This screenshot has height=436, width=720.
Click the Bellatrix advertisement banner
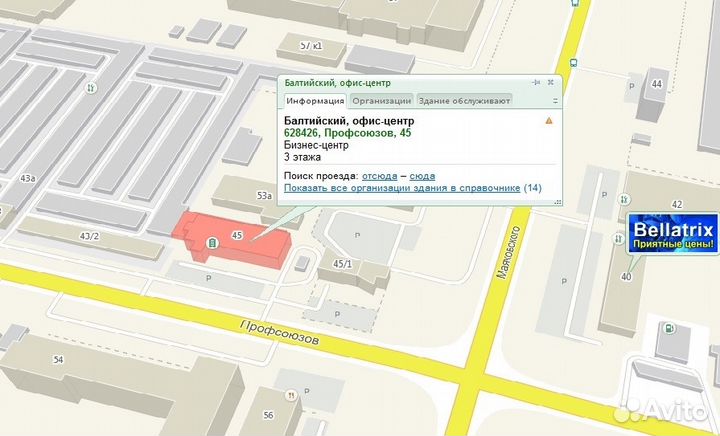point(673,235)
